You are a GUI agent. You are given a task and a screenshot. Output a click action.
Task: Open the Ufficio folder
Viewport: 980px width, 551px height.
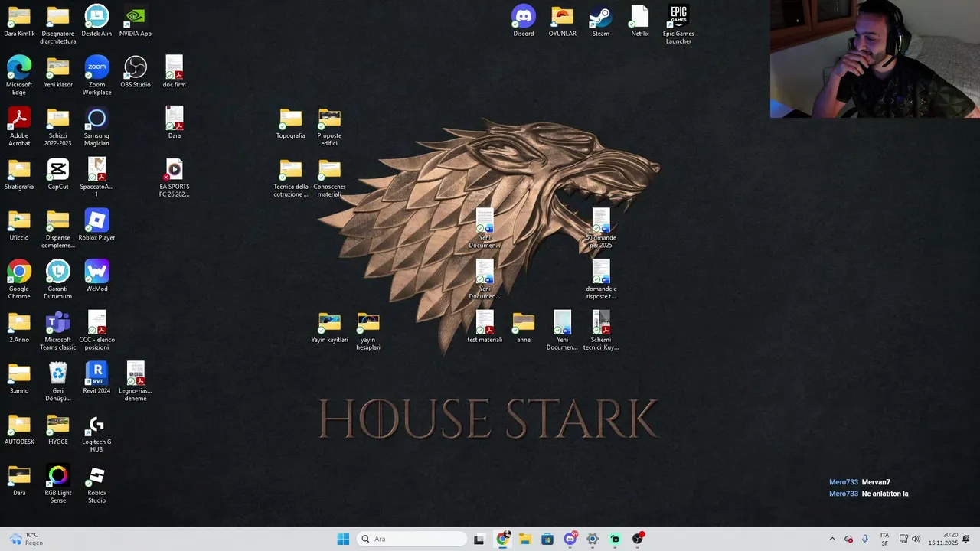point(19,226)
